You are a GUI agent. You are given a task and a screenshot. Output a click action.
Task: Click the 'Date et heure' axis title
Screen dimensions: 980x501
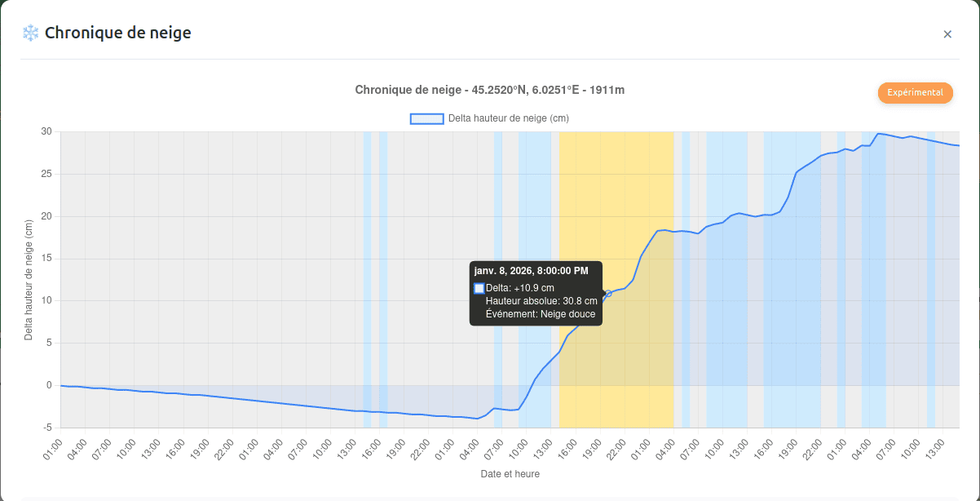pyautogui.click(x=510, y=474)
